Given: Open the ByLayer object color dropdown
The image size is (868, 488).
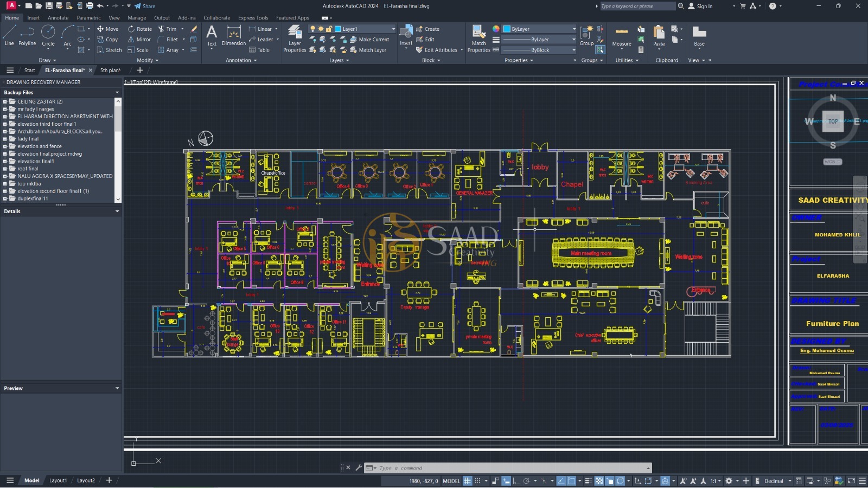Looking at the screenshot, I should click(540, 29).
